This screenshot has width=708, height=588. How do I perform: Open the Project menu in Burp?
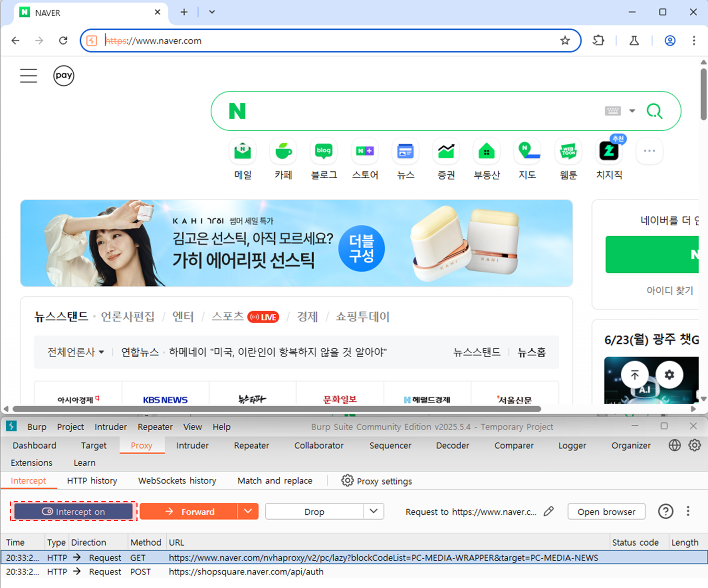click(71, 427)
